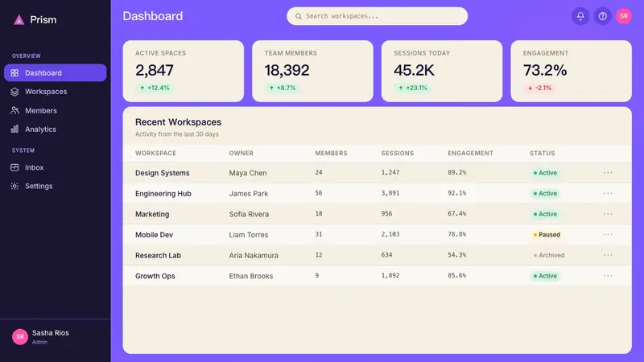Open the Marketing workspace
644x362 pixels.
coord(152,214)
